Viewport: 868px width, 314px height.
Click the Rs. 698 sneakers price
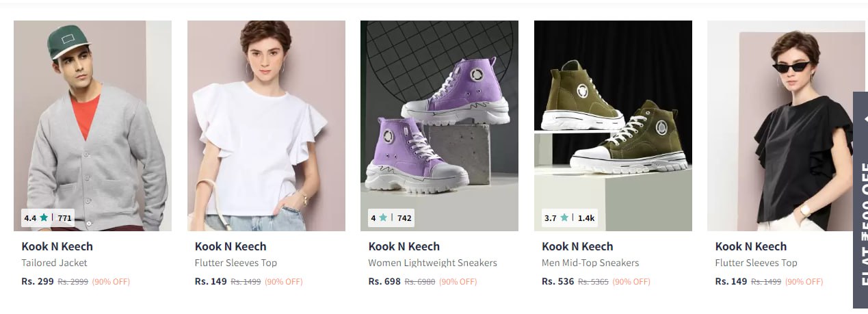point(384,281)
